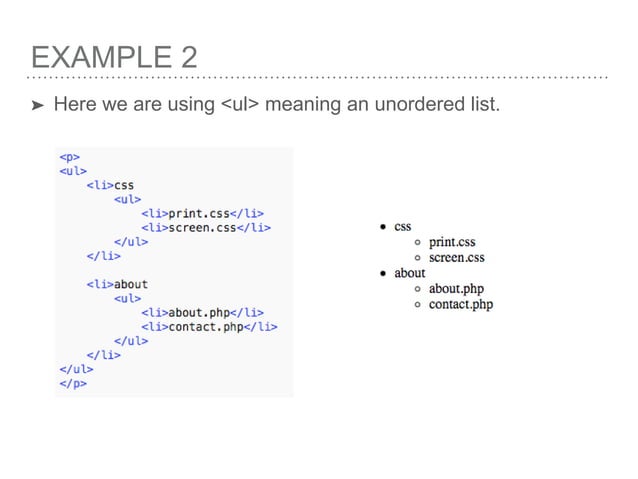Click the about.php code line
Screen dimensions: 638x479
click(x=203, y=313)
